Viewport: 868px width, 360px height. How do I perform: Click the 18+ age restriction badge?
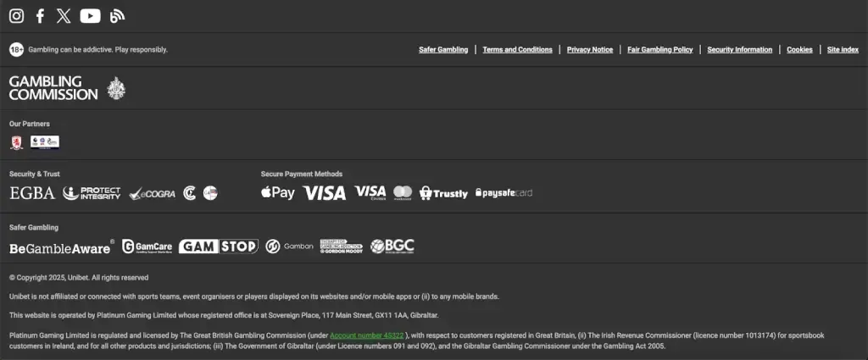tap(17, 50)
